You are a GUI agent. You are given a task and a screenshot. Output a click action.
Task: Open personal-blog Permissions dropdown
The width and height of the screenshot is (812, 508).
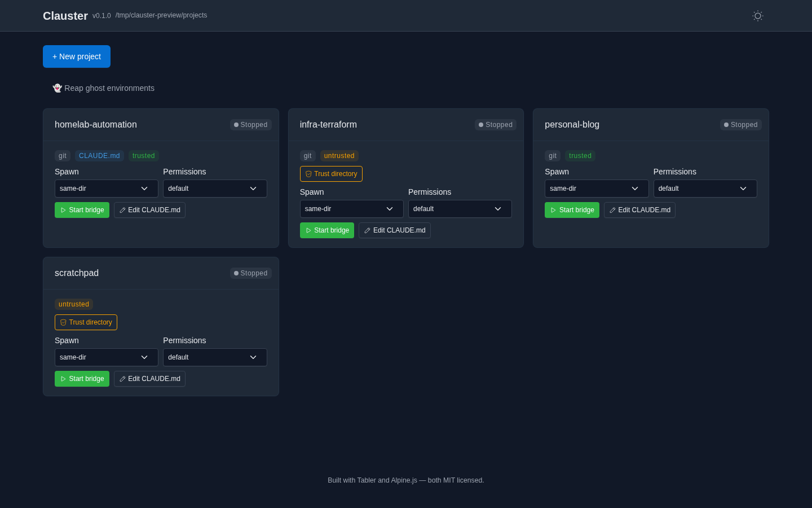(705, 189)
